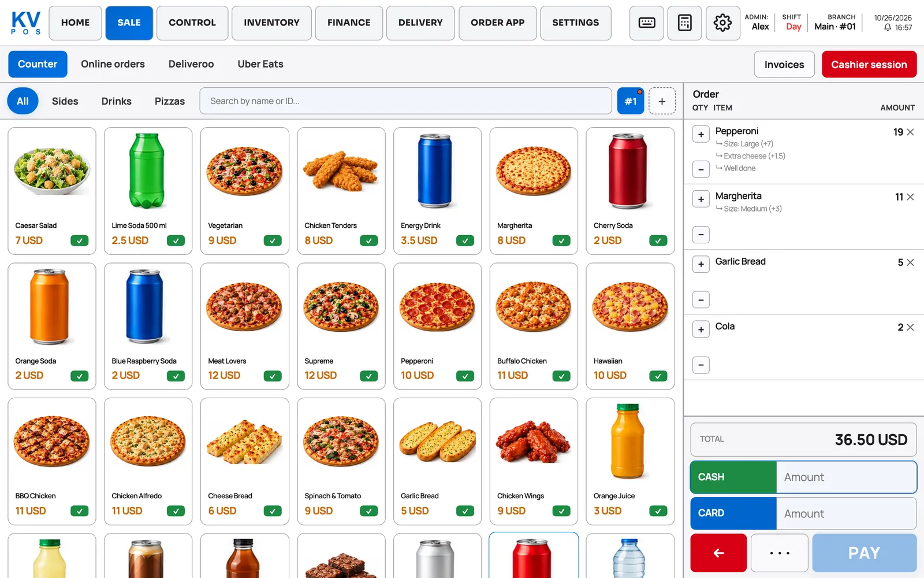
Task: Toggle availability check on Meat Lovers
Action: pos(273,376)
